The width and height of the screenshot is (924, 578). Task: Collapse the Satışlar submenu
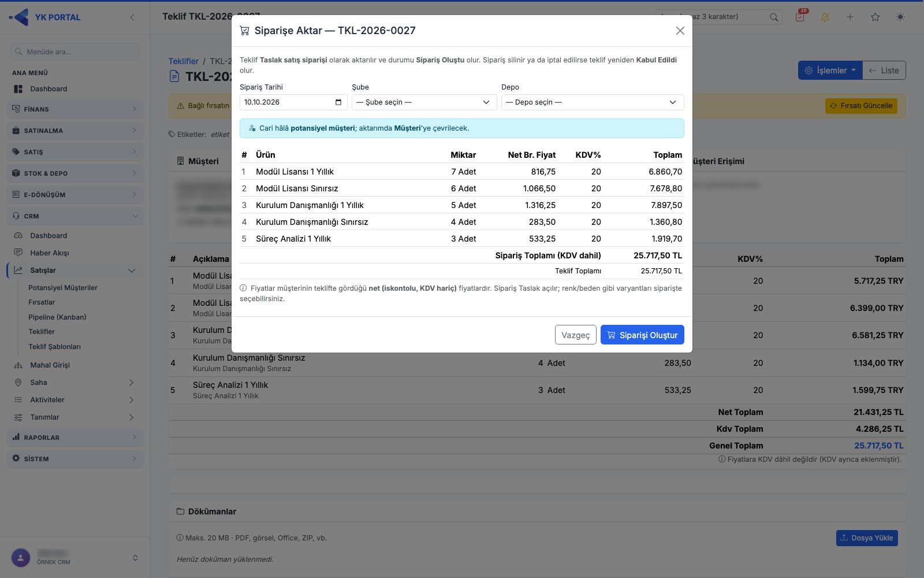[x=75, y=271]
